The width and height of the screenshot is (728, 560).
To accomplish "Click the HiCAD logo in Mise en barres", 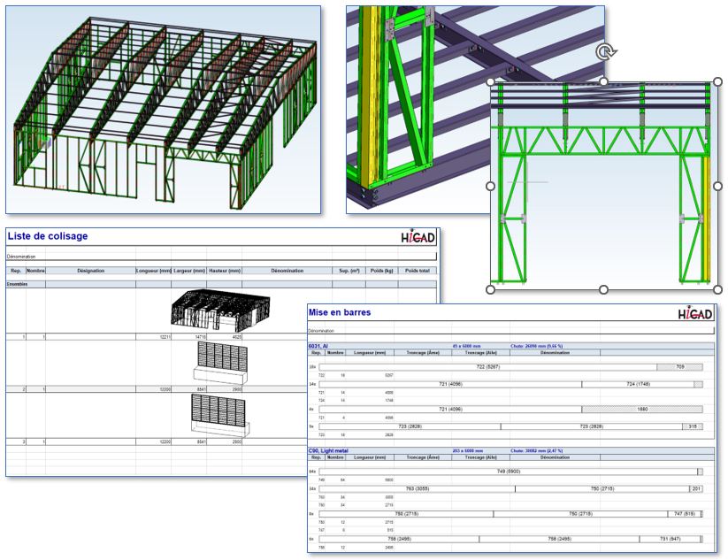I will 694,314.
